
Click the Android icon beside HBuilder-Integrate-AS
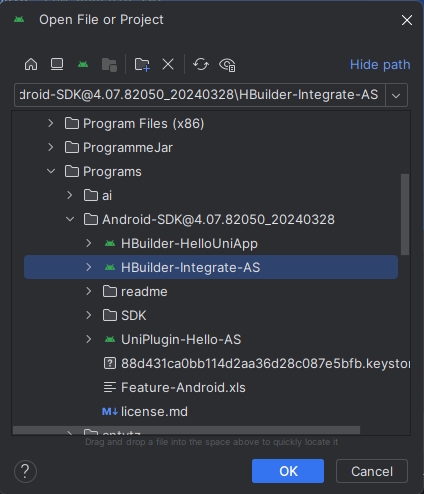[110, 267]
